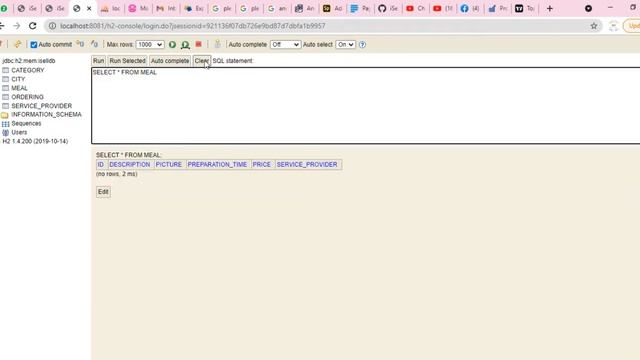Click the browser address bar URL
This screenshot has width=640, height=360.
(x=193, y=26)
